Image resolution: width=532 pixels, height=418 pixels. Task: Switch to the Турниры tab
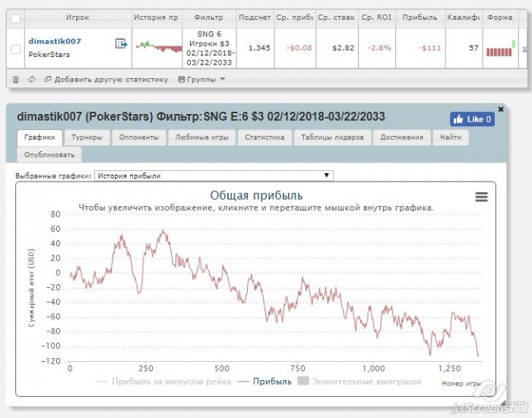pos(87,138)
